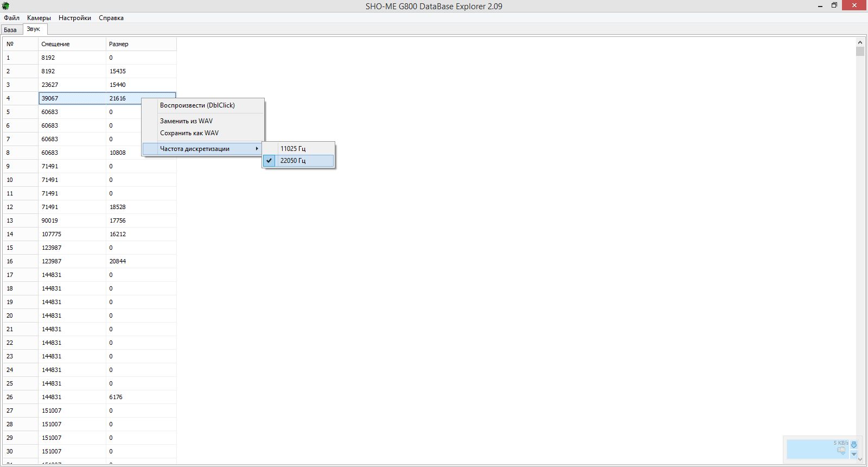Click offset 71491 in row 12
This screenshot has width=868, height=467.
coord(50,207)
